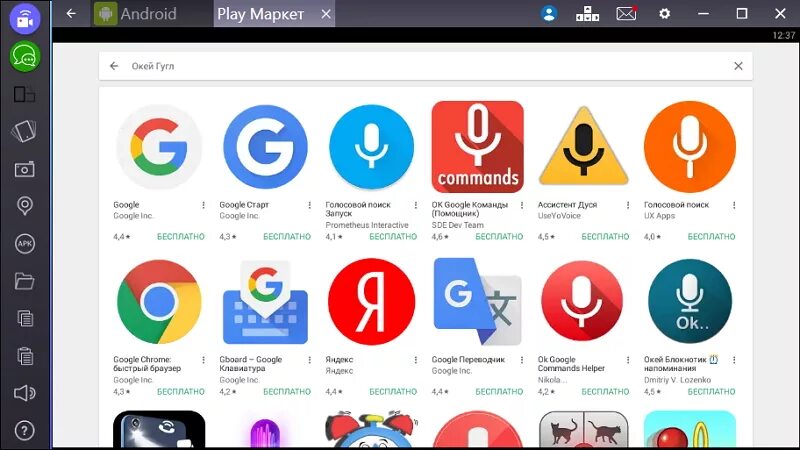Open the Gboard keyboard app icon

265,302
